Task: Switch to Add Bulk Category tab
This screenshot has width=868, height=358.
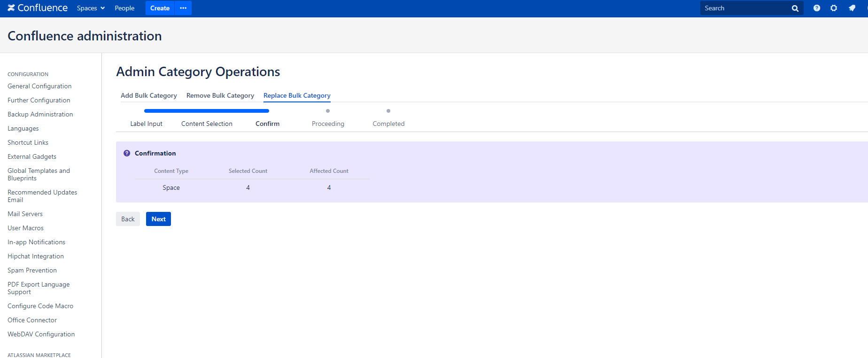Action: click(149, 95)
